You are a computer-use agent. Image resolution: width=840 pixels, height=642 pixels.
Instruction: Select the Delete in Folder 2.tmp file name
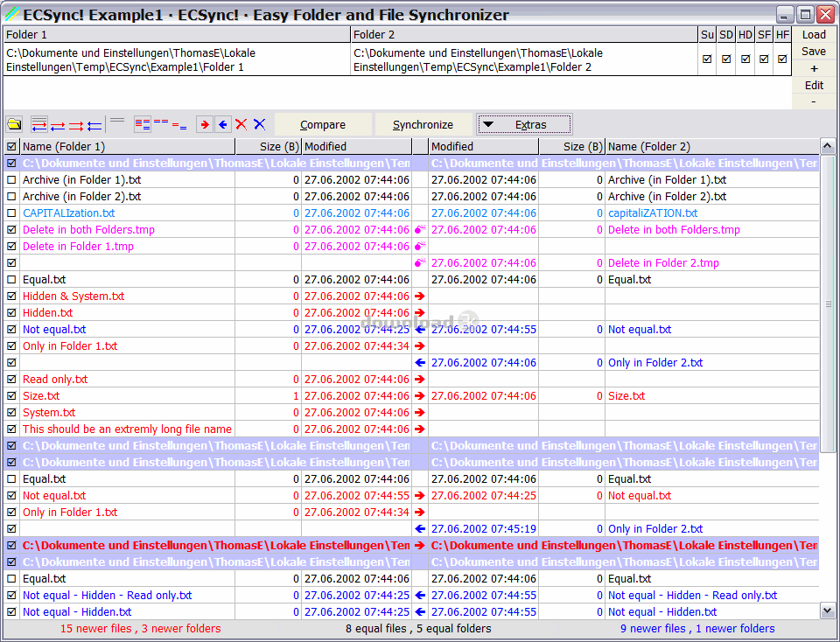(663, 263)
